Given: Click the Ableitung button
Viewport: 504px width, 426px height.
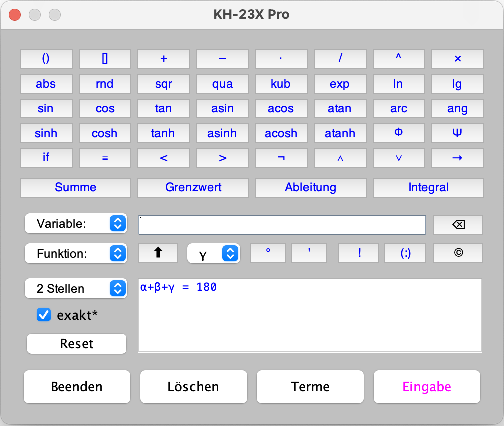Looking at the screenshot, I should tap(310, 188).
